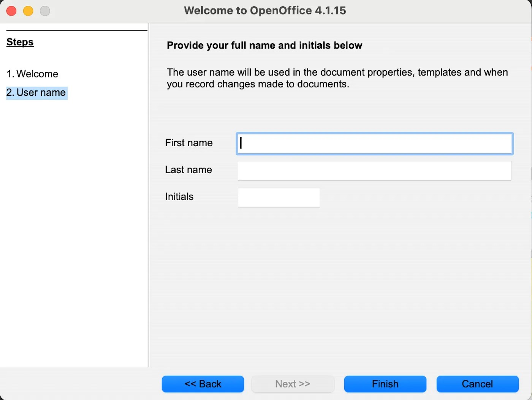Click the disabled Next >> button
Image resolution: width=532 pixels, height=400 pixels.
coord(293,384)
